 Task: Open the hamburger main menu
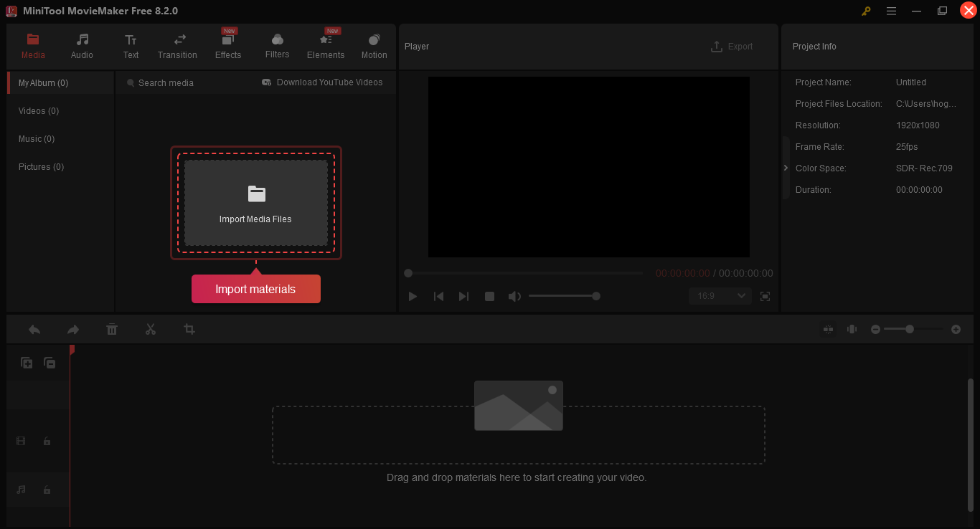pos(891,11)
